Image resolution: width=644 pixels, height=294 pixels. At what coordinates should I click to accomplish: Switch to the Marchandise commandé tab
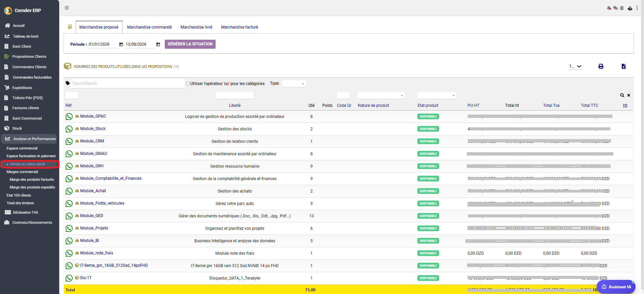tap(149, 27)
